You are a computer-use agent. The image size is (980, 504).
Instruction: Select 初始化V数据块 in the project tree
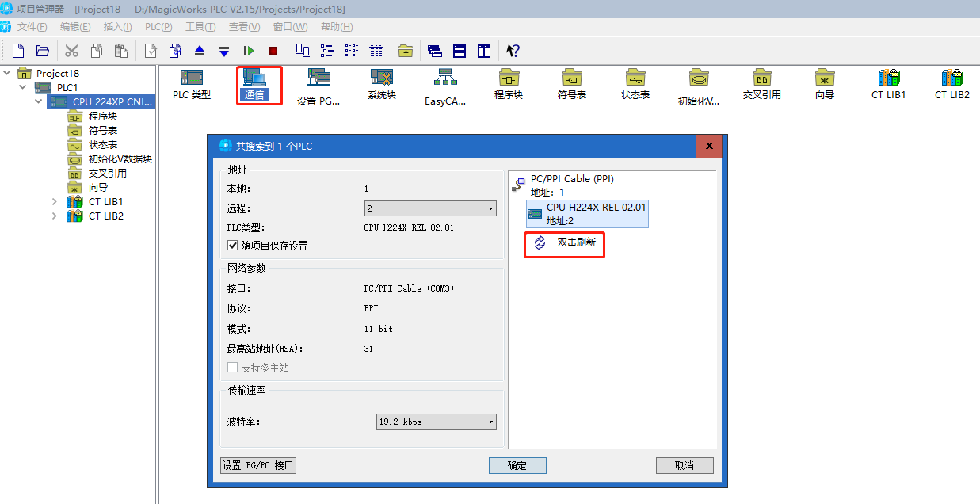120,158
